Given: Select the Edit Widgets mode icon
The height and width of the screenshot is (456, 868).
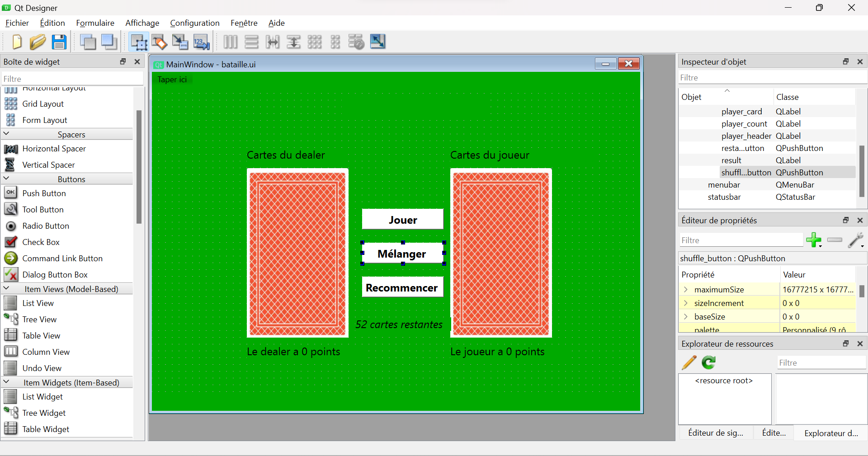Looking at the screenshot, I should click(139, 42).
